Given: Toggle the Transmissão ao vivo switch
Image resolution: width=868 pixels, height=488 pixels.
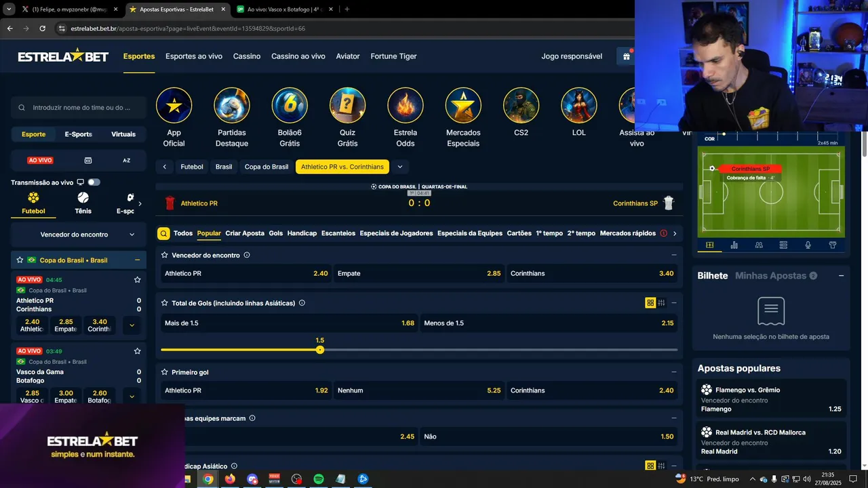Looking at the screenshot, I should point(94,182).
